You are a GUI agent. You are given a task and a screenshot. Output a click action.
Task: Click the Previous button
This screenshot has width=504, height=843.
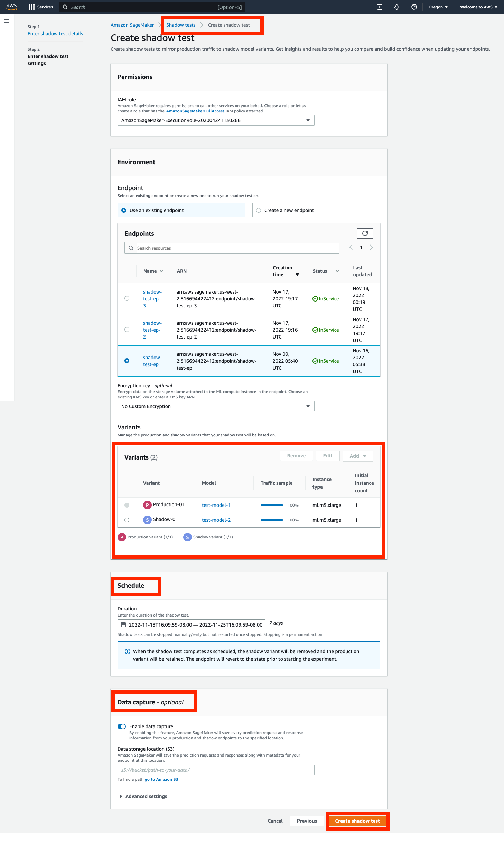coord(307,821)
